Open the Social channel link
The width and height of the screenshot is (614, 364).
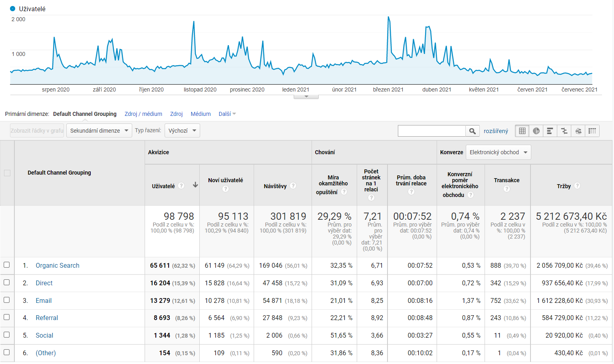44,335
